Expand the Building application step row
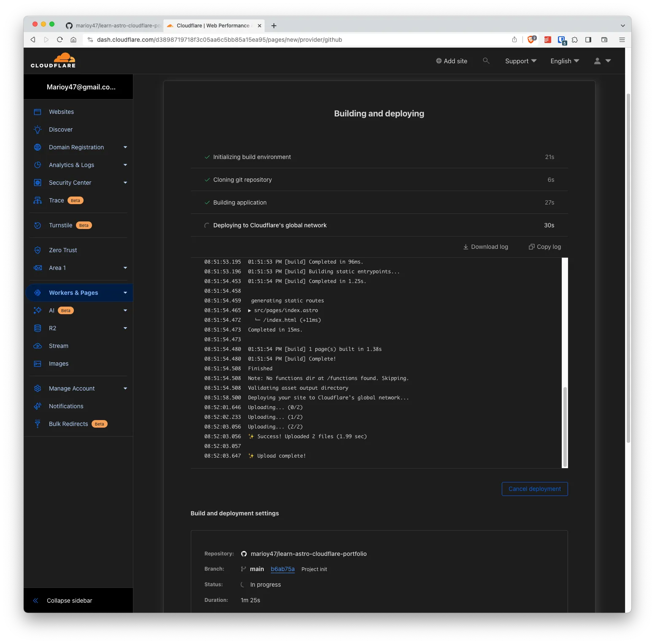 coord(379,202)
